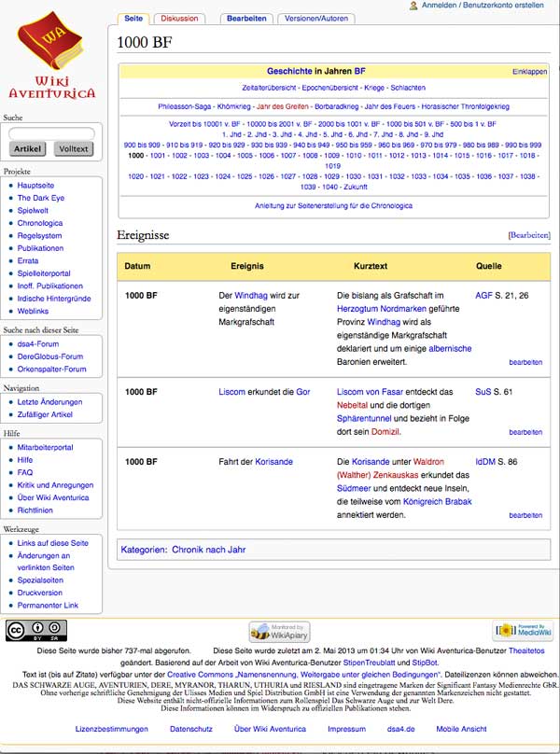Click the Wiki Aventurica book logo
560x754 pixels.
(51, 55)
